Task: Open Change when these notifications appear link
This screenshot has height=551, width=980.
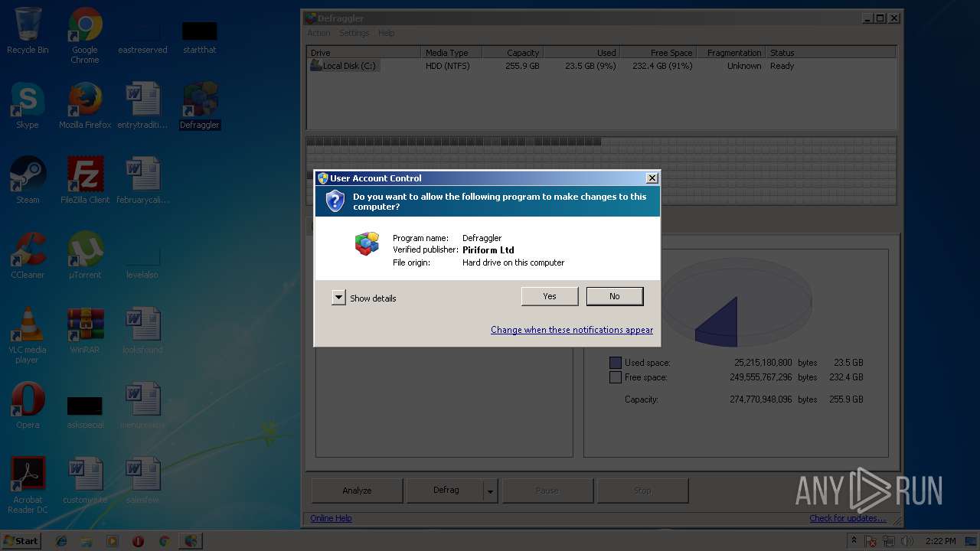Action: tap(572, 330)
